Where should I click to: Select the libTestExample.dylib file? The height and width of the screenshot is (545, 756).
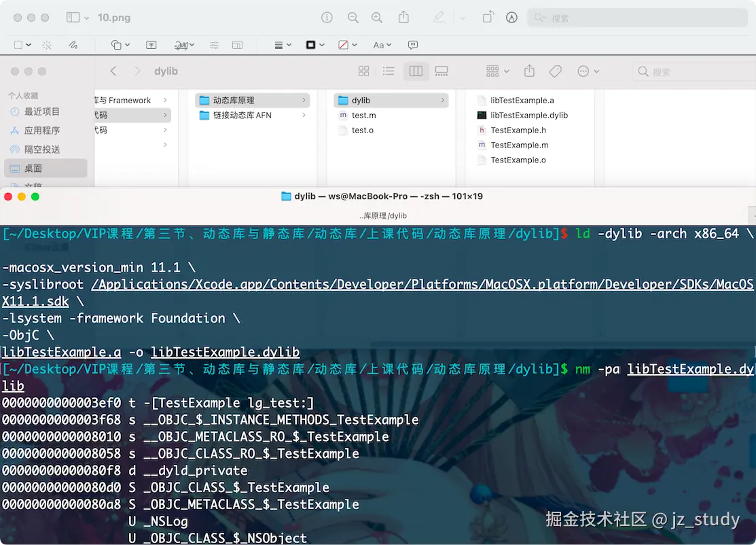[x=530, y=116]
